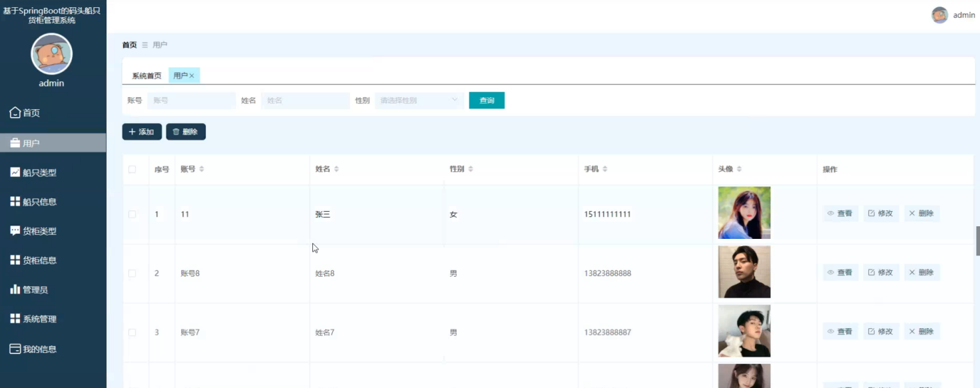
Task: Click 删除 for 账号8 row
Action: pyautogui.click(x=921, y=272)
